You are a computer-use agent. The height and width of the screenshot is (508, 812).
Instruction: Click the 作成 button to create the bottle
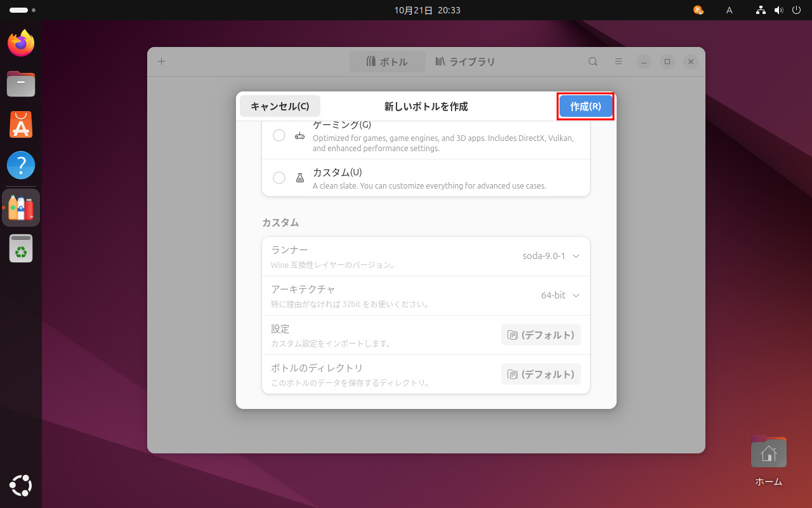click(585, 106)
